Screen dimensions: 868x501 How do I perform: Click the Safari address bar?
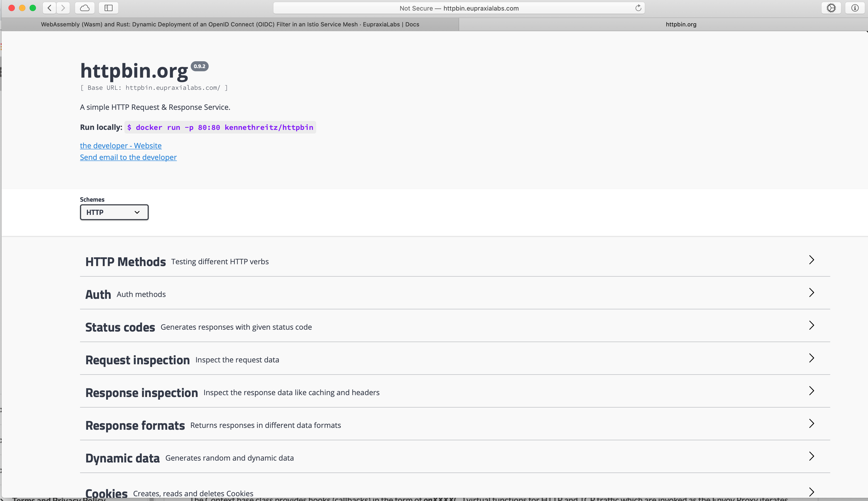tap(459, 8)
